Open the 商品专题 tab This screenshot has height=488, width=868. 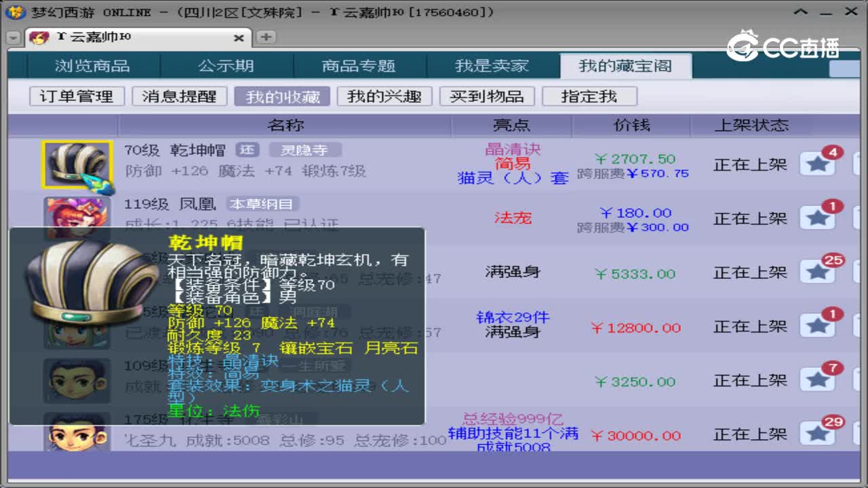click(x=359, y=66)
